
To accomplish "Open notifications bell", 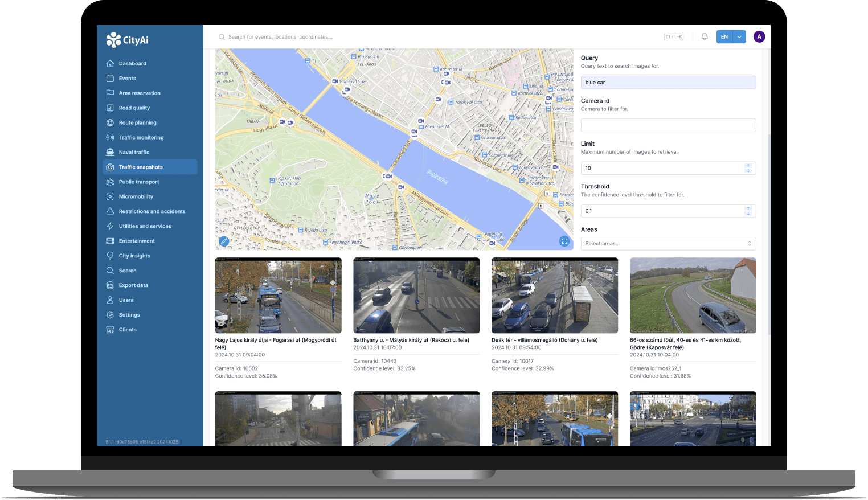I will (x=705, y=37).
